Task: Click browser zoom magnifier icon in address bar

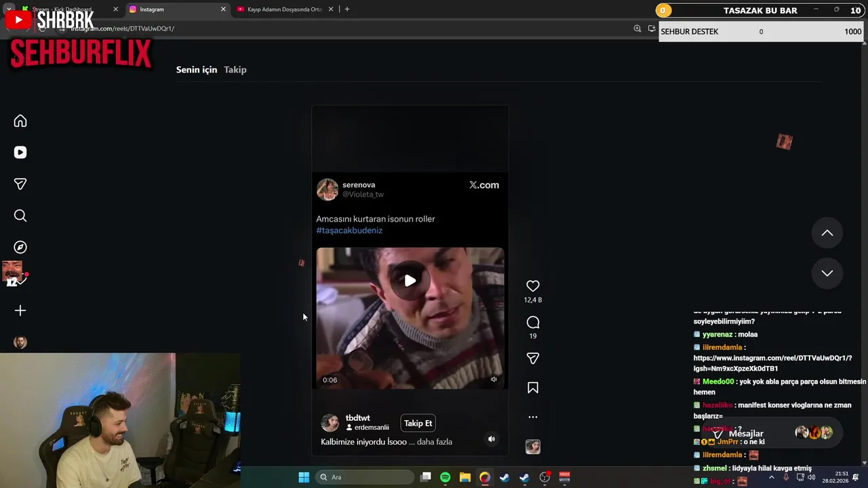Action: tap(637, 28)
